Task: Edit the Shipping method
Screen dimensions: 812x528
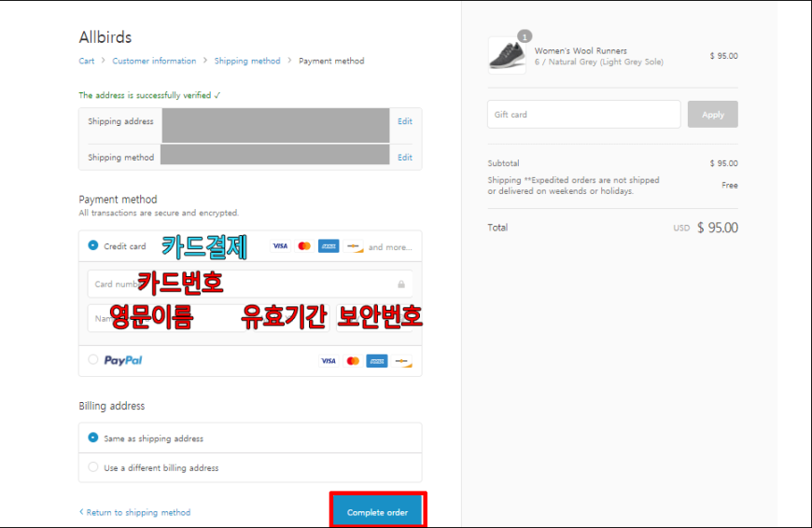Action: click(x=405, y=158)
